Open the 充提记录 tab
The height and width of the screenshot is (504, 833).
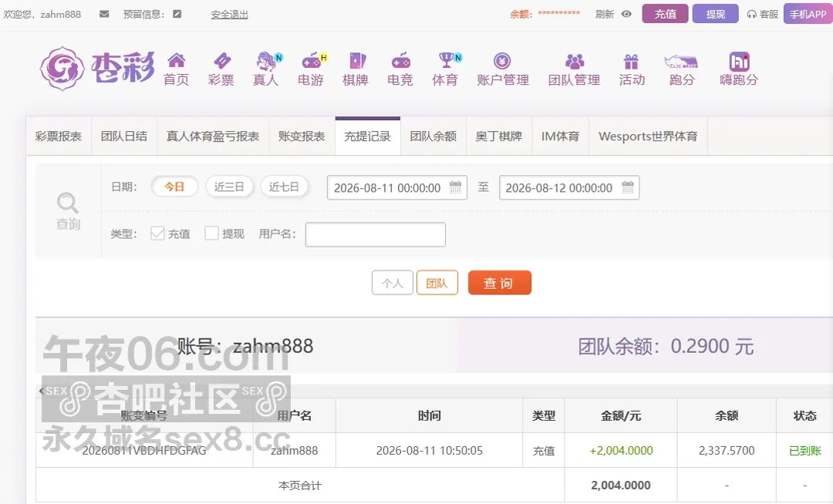point(368,136)
